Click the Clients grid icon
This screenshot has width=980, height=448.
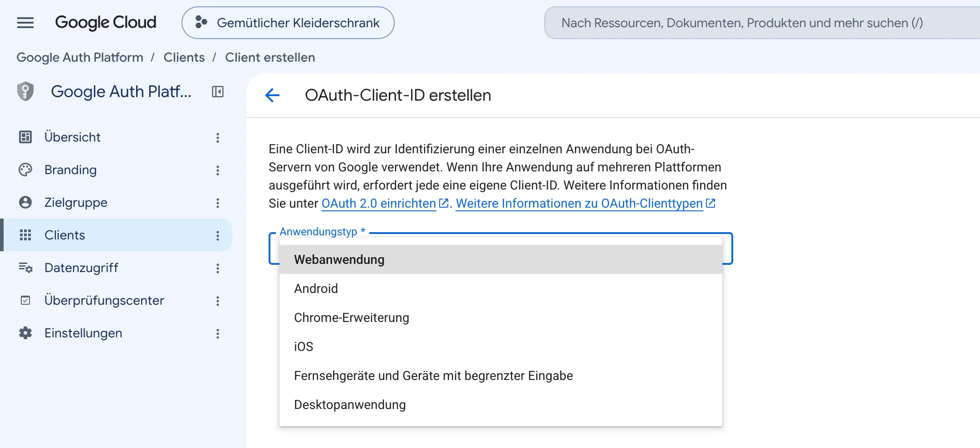(x=25, y=235)
